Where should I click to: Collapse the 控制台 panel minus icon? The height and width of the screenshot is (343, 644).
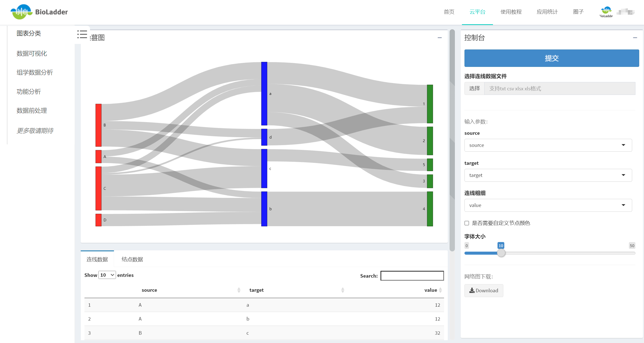point(635,38)
